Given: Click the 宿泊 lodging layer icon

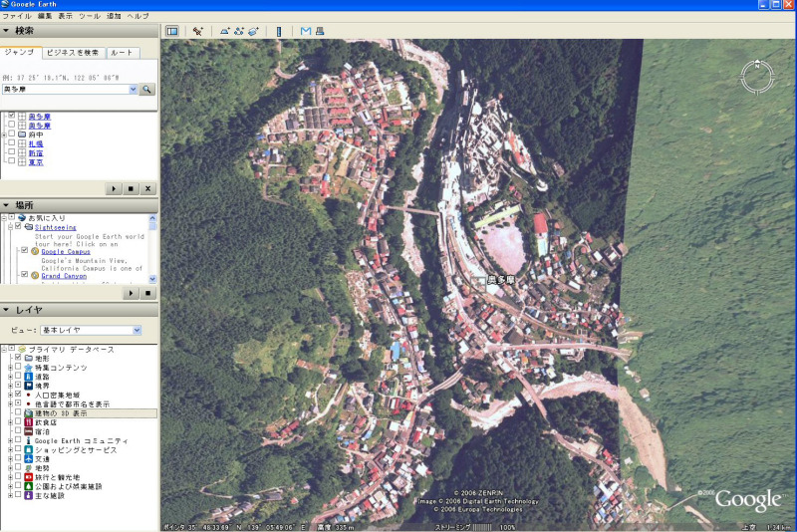Looking at the screenshot, I should tap(29, 431).
